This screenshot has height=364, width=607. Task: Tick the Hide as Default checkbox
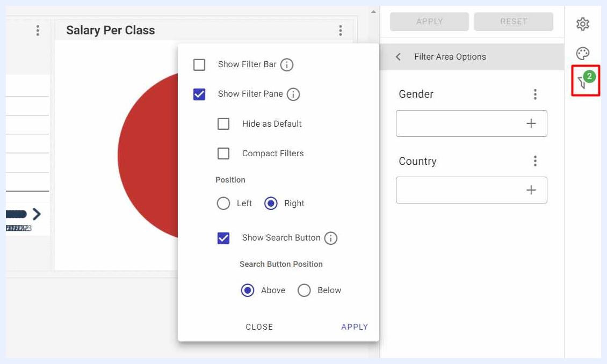point(223,124)
